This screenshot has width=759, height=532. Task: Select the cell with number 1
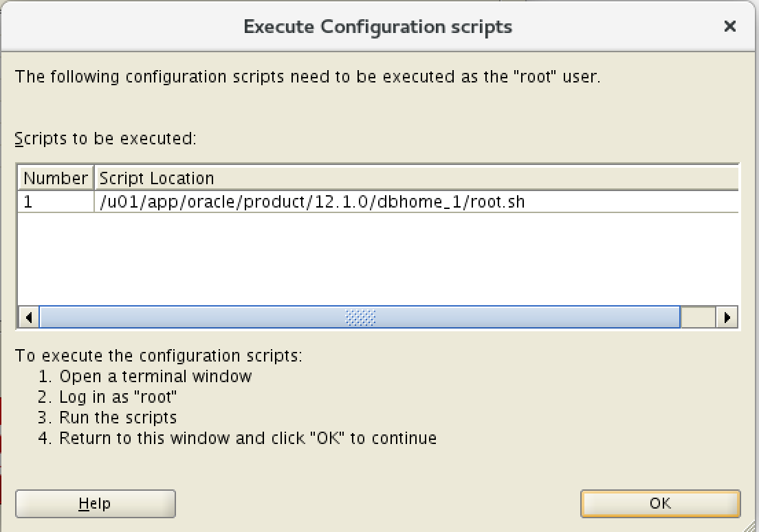tap(56, 201)
